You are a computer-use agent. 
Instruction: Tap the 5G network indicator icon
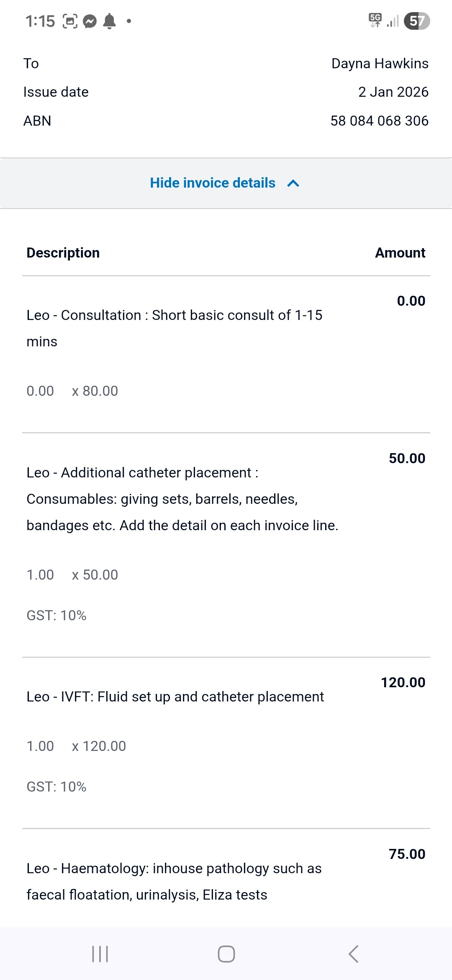click(x=375, y=20)
